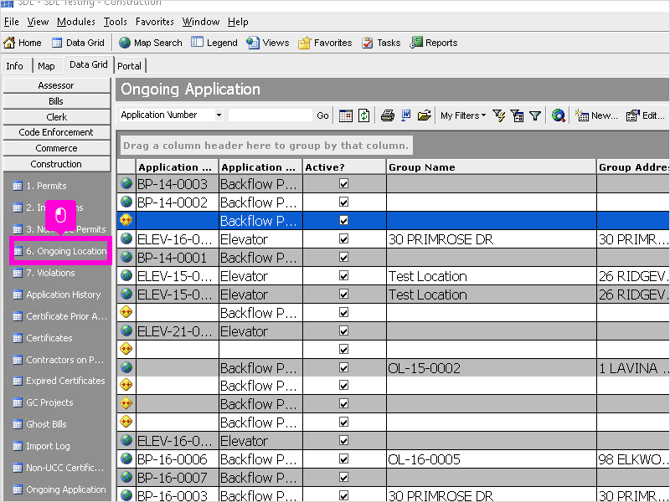Open the filter builder funnel-with-list icon
The width and height of the screenshot is (670, 502).
click(517, 115)
